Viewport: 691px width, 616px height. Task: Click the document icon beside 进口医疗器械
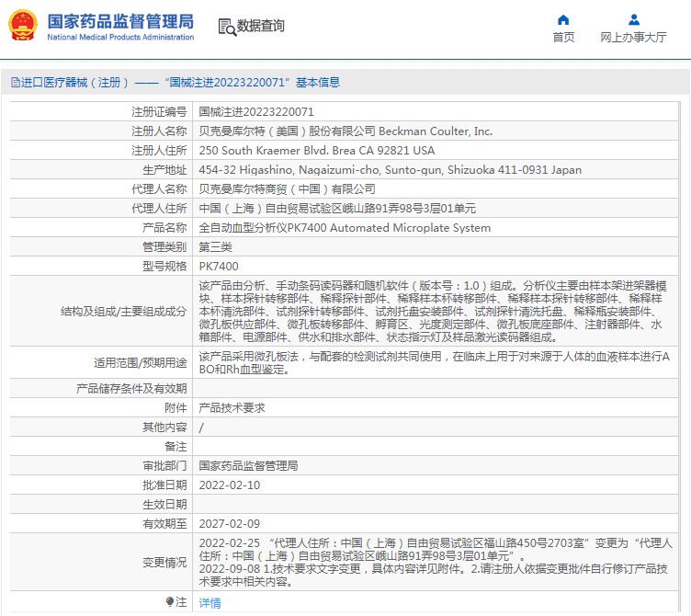pos(16,83)
